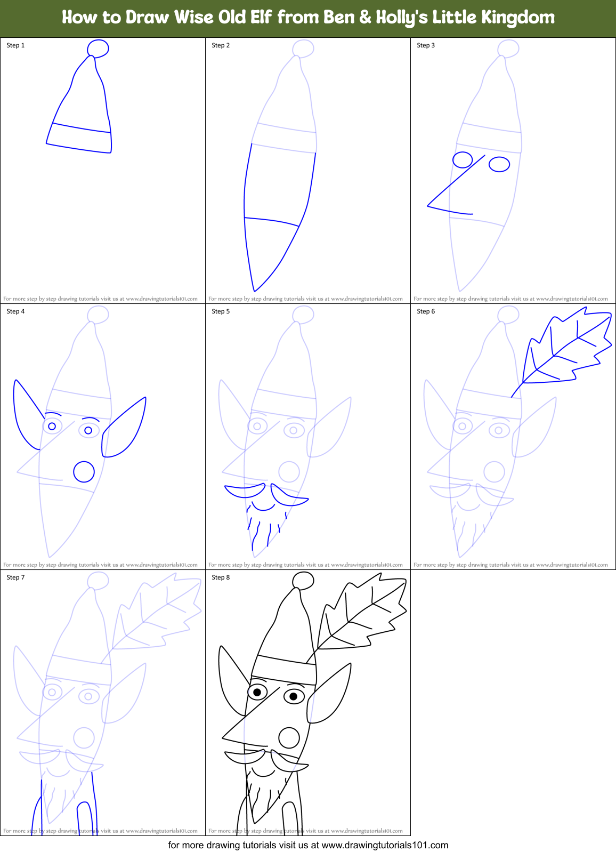Open the Step 4 ears drawing panel
Viewport: 616px width, 852px height.
(103, 437)
